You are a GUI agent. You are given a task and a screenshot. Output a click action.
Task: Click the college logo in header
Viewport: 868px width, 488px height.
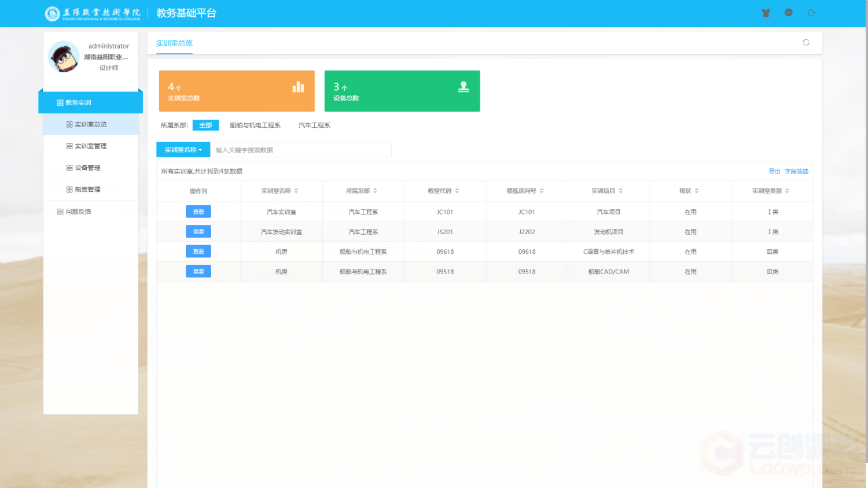(93, 13)
